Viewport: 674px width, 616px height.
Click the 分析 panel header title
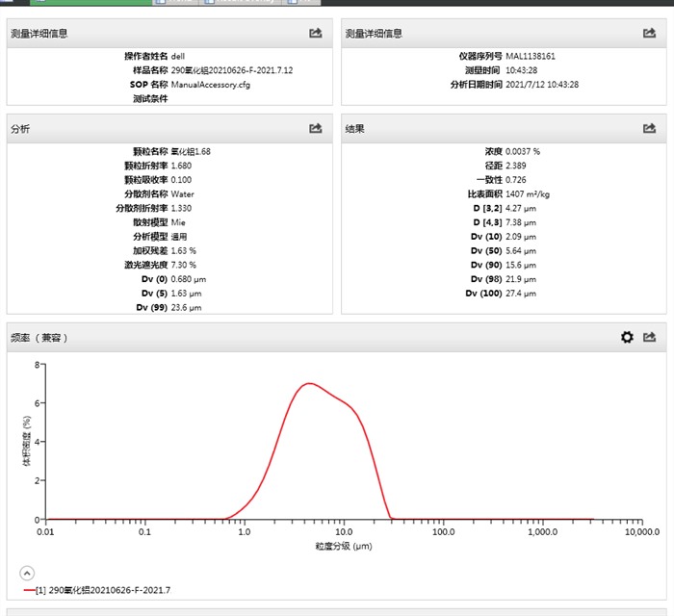pos(20,128)
